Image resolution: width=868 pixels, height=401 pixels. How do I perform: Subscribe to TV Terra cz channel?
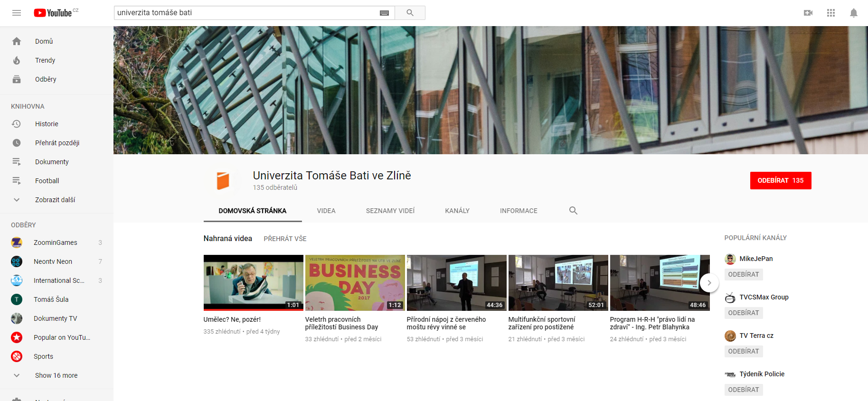pos(744,351)
